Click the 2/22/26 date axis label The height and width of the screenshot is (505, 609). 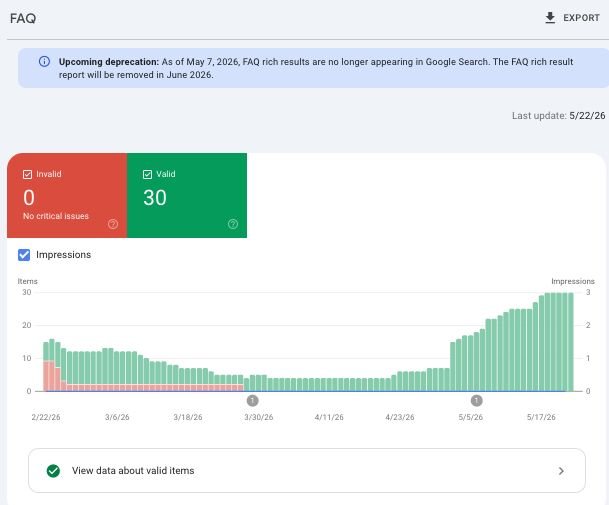(x=46, y=417)
